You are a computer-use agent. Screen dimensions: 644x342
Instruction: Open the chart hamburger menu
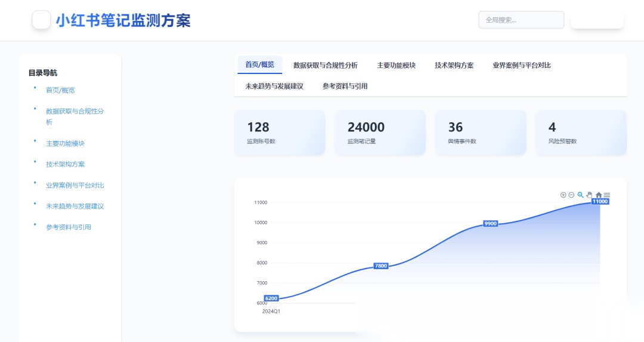(606, 195)
